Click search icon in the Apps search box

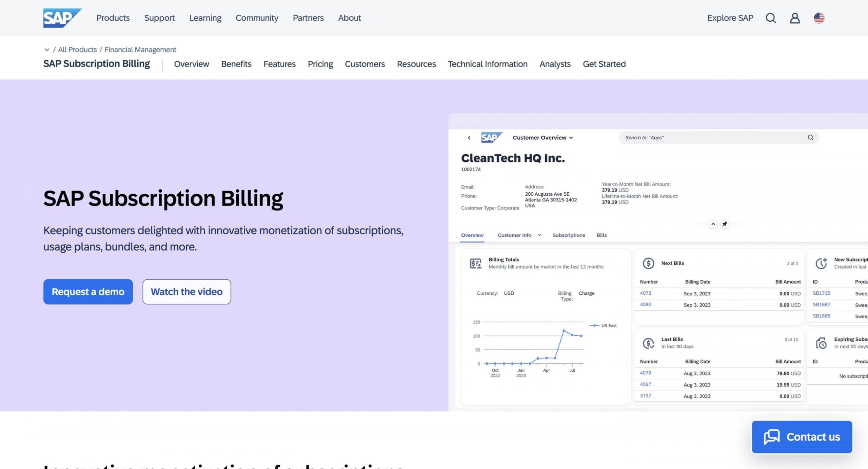[810, 137]
